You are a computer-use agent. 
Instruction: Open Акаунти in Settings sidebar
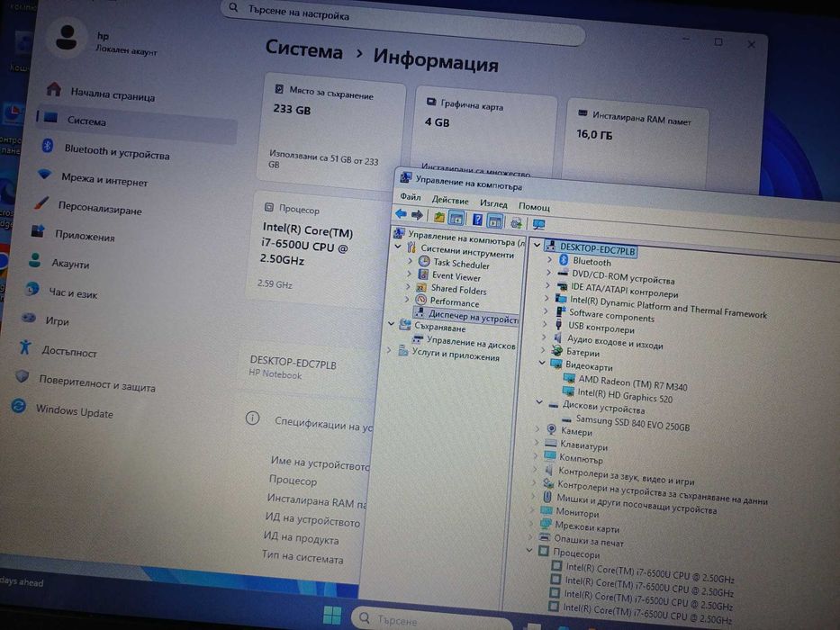(59, 263)
